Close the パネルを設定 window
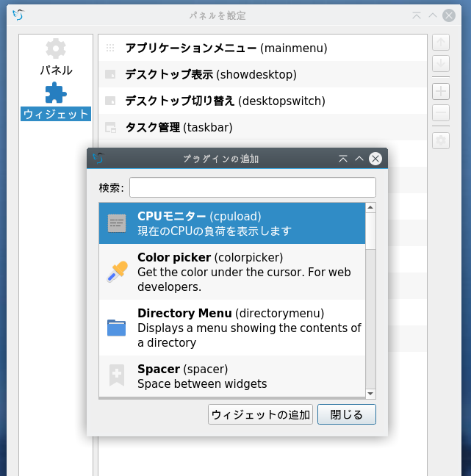Image resolution: width=471 pixels, height=476 pixels. tap(448, 15)
